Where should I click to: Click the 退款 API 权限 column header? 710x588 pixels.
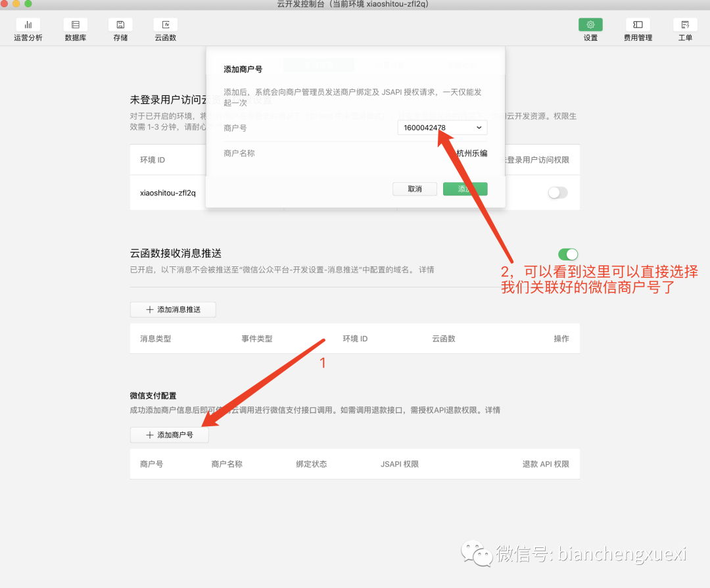pyautogui.click(x=546, y=464)
